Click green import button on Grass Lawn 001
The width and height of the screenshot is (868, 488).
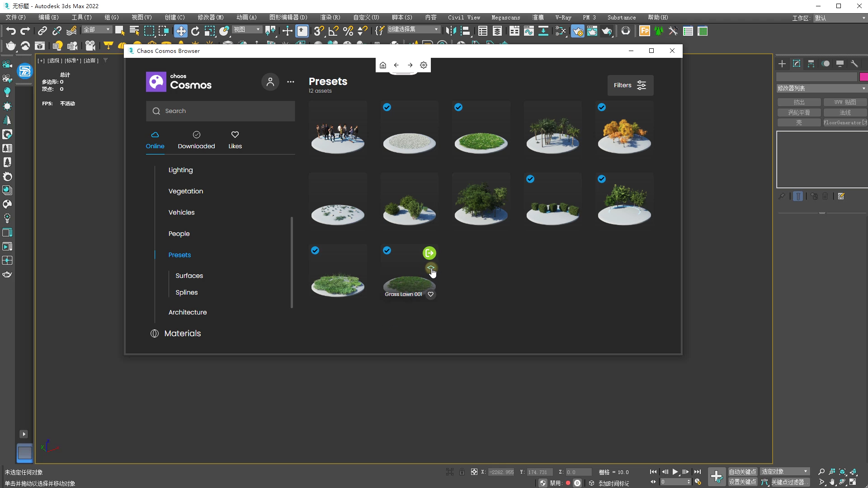point(429,253)
